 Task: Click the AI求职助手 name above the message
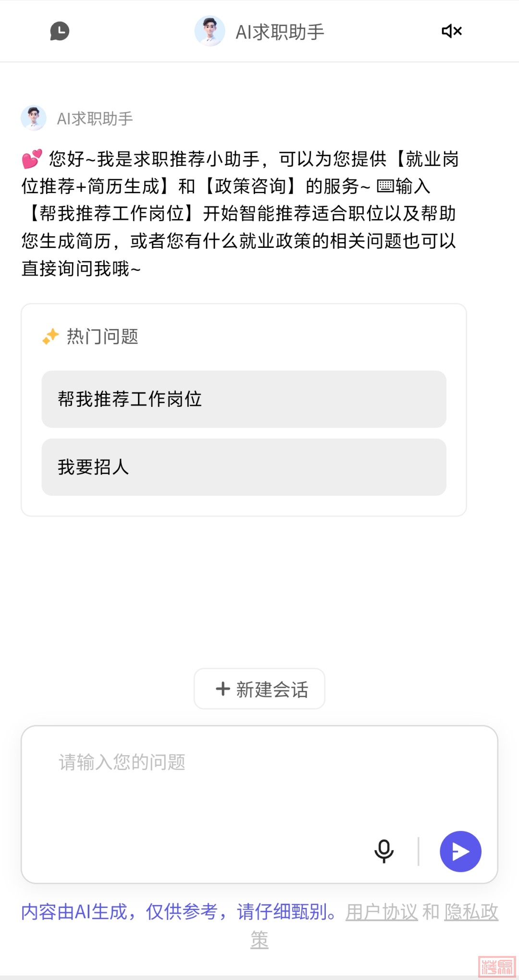tap(95, 119)
